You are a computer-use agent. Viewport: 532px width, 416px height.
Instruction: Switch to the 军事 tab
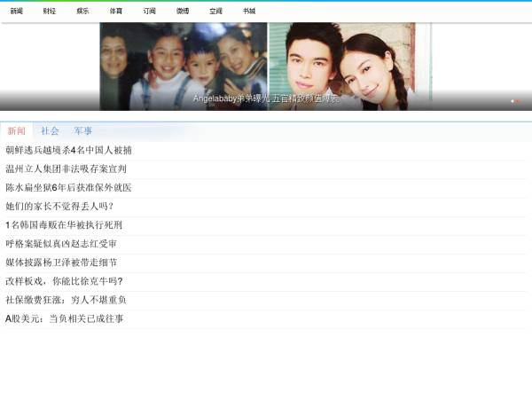83,131
